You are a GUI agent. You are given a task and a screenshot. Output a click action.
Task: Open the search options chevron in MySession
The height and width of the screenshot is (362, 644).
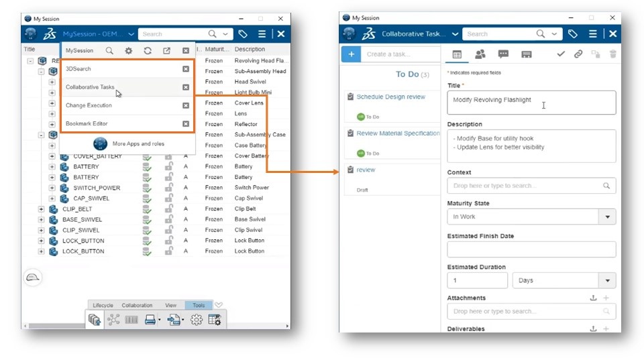(x=225, y=34)
